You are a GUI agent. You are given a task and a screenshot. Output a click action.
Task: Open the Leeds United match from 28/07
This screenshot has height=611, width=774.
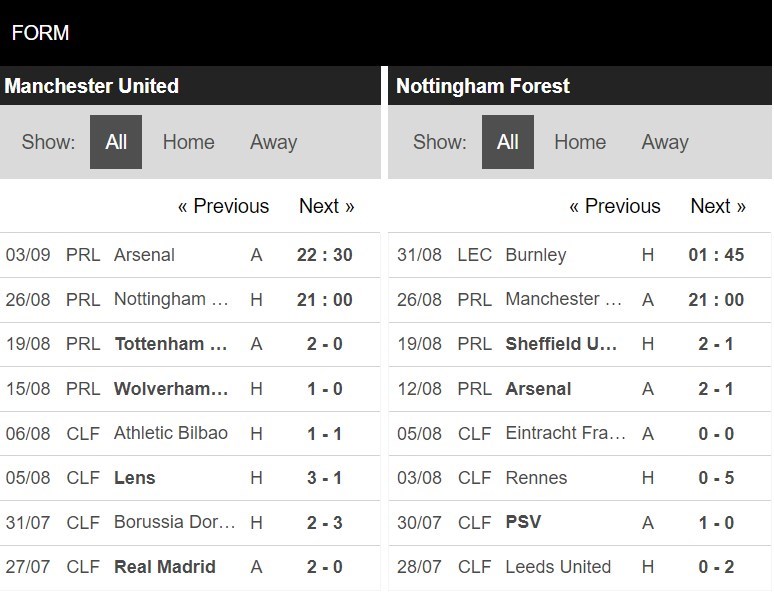580,567
